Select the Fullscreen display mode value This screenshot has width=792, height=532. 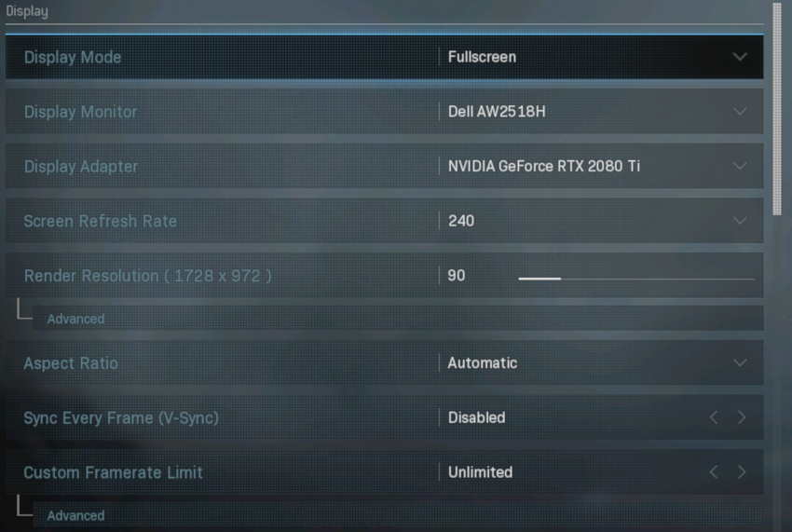coord(482,57)
